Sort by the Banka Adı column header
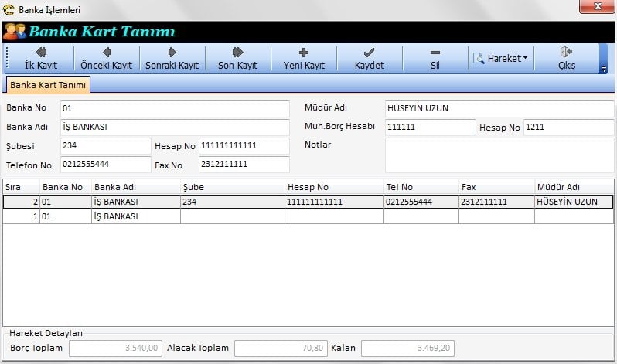Viewport: 617px width, 364px height. click(x=135, y=187)
